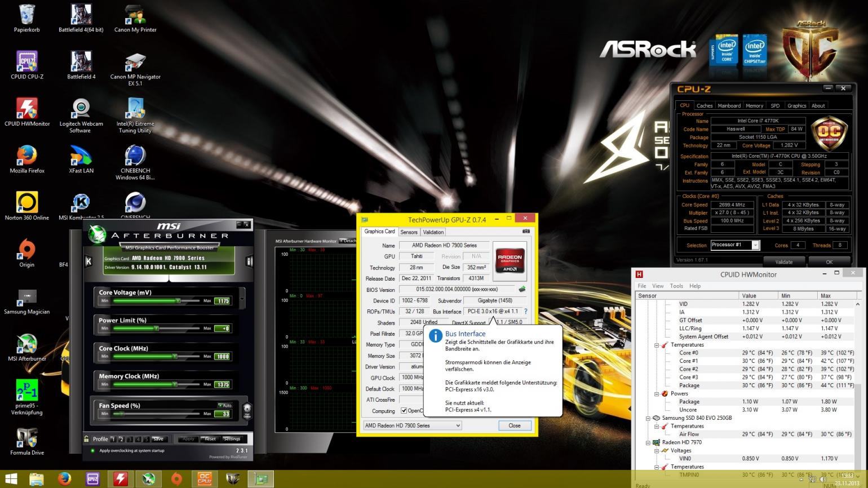
Task: Click Afterburner information i side button
Action: pyautogui.click(x=249, y=261)
